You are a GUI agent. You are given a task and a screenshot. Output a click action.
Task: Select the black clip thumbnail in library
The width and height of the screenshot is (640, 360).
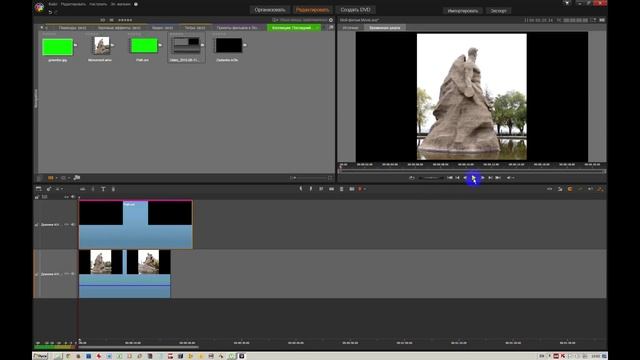tap(229, 45)
